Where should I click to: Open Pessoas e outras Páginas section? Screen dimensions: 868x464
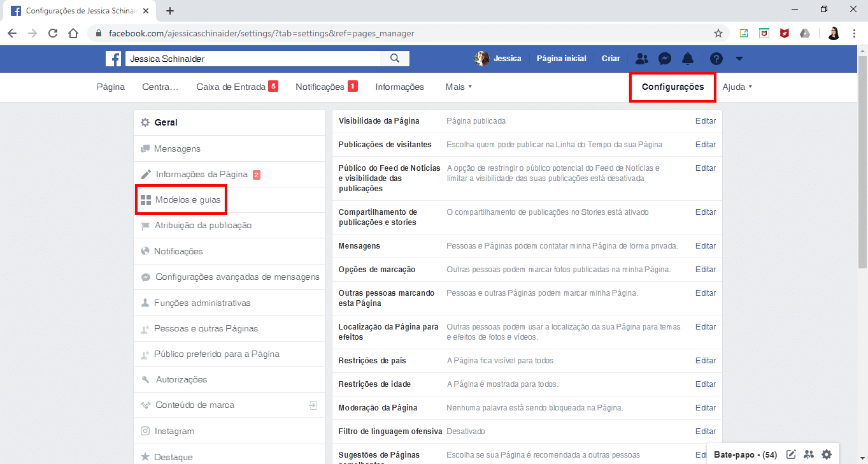pos(229,328)
